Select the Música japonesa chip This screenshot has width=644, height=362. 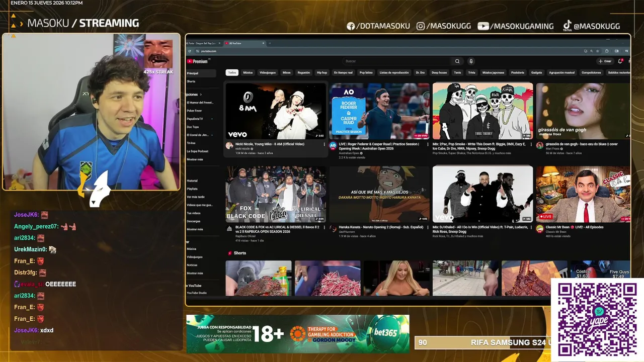493,72
